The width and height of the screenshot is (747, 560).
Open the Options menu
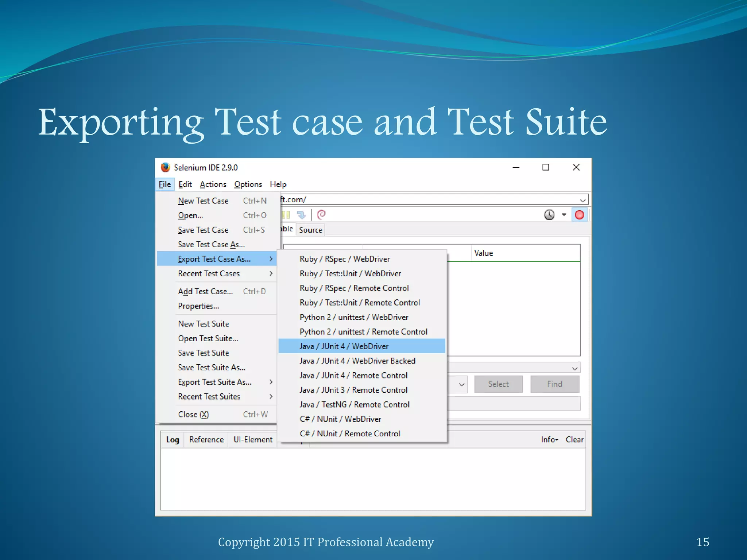(248, 184)
